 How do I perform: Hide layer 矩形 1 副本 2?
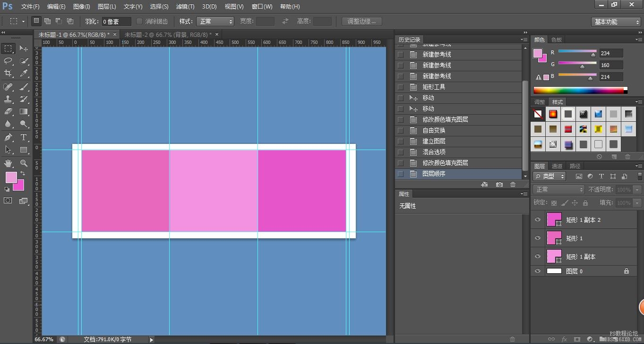point(538,220)
